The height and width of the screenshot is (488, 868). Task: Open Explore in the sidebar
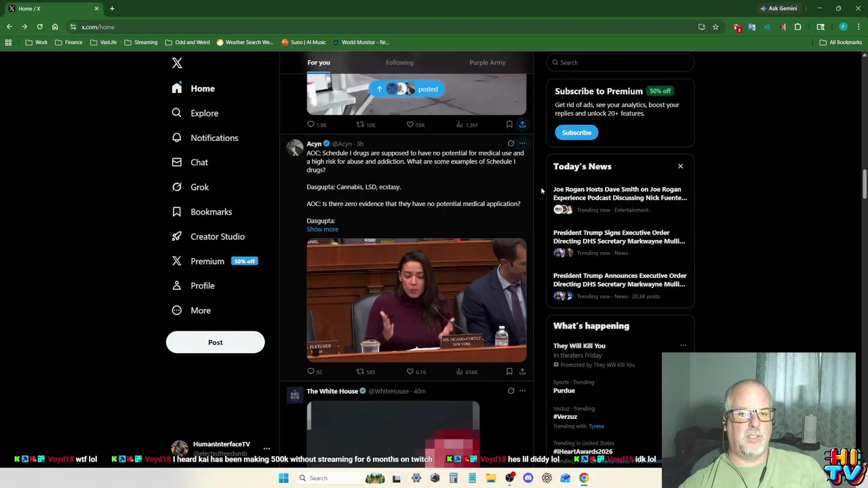(x=195, y=113)
